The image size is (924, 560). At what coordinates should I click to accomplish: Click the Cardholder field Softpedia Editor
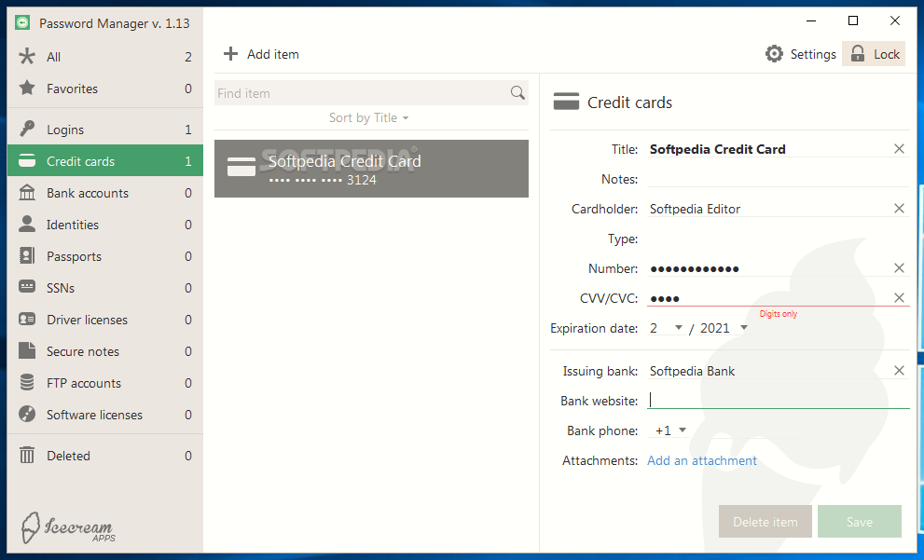pyautogui.click(x=695, y=209)
